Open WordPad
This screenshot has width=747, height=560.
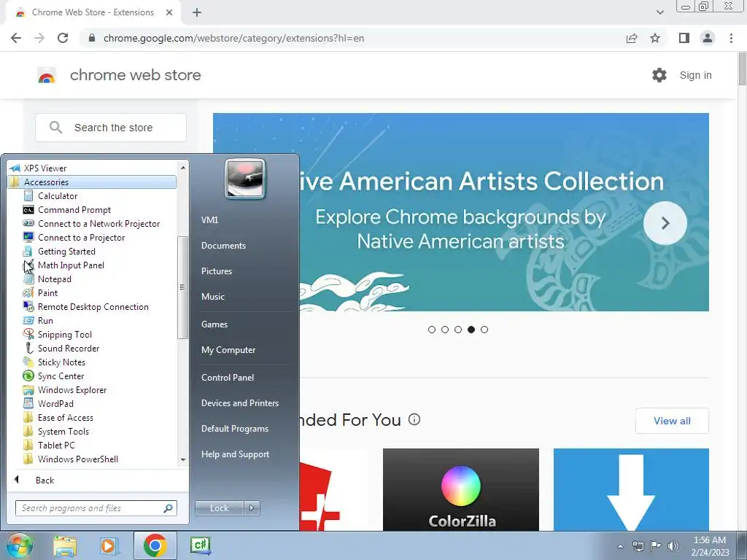(55, 402)
